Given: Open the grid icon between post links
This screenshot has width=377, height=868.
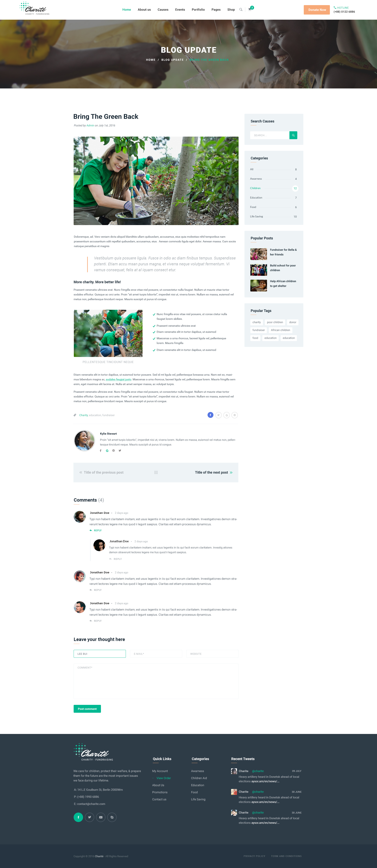Looking at the screenshot, I should [156, 472].
